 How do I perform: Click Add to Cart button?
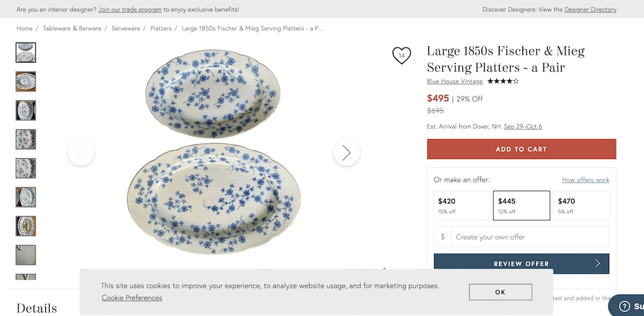point(522,149)
